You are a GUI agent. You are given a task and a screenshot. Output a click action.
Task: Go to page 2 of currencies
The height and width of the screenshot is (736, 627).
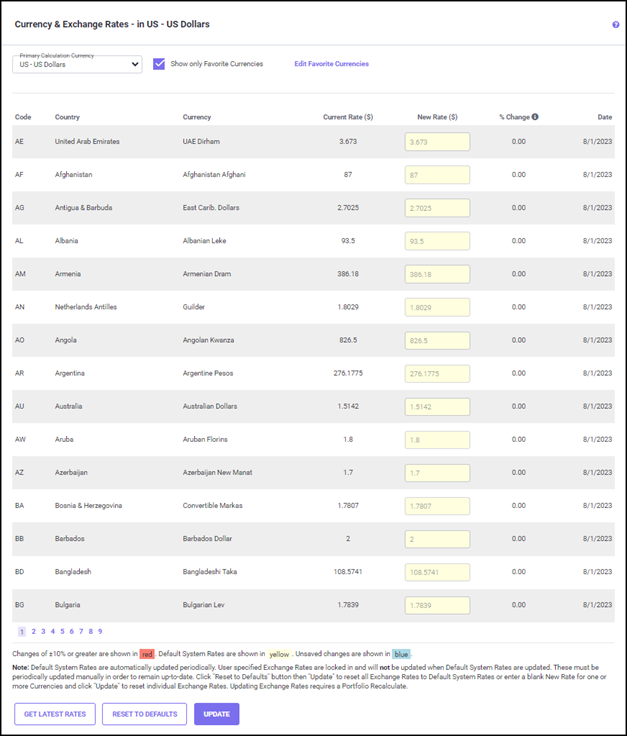click(33, 632)
